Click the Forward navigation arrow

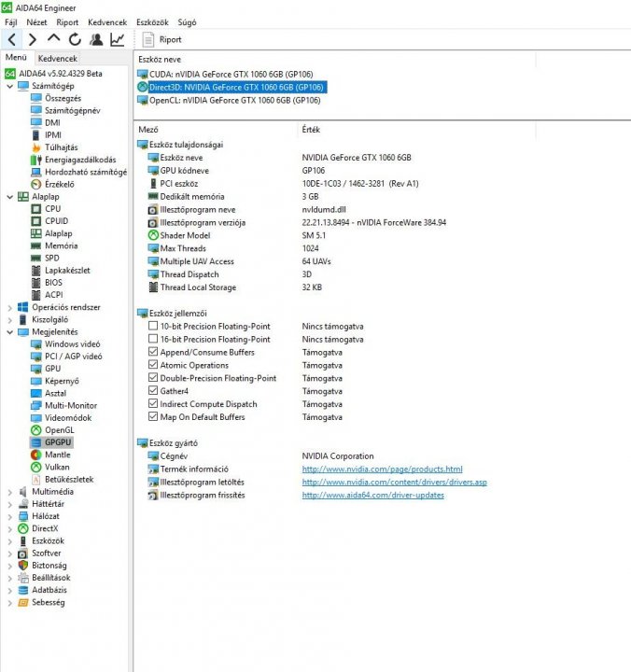(32, 39)
